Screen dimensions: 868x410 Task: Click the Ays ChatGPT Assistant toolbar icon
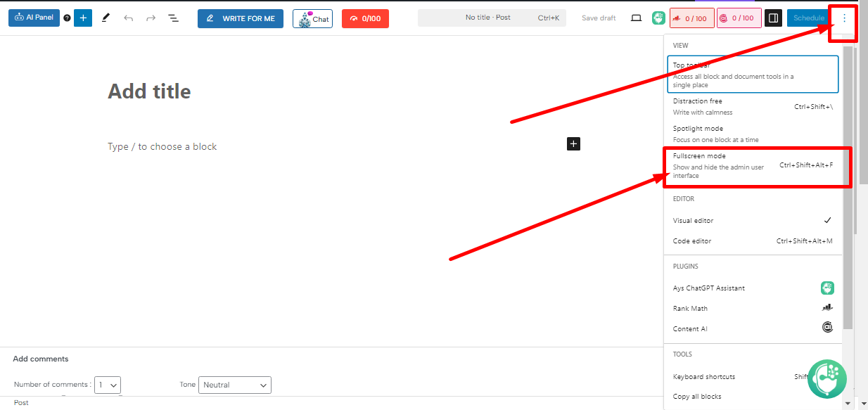pyautogui.click(x=658, y=18)
